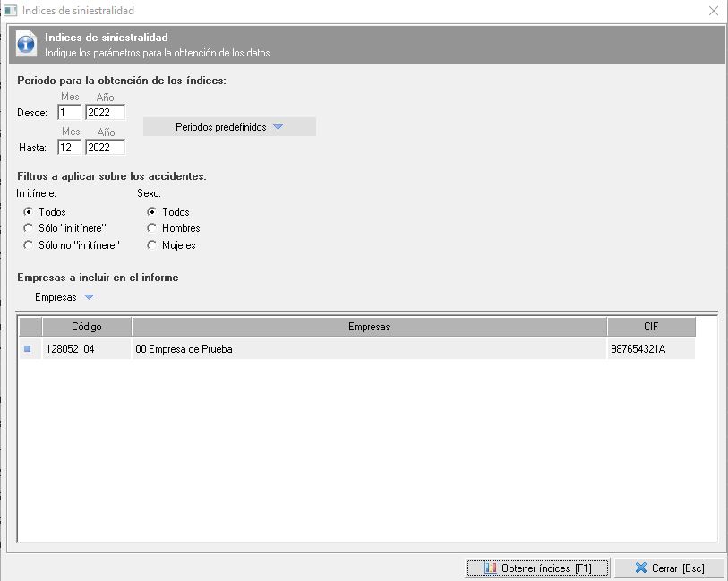Expand the Empresas dropdown menu
Image resolution: width=728 pixels, height=581 pixels.
coord(64,297)
